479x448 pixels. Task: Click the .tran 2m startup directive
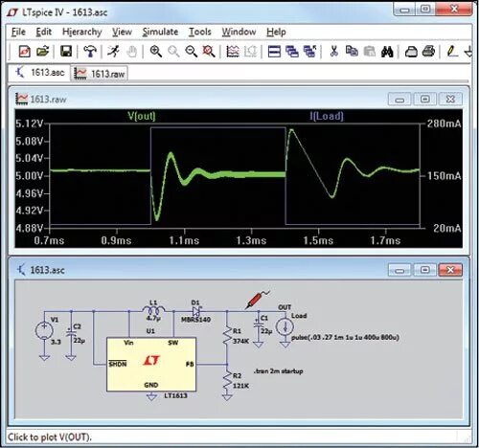[x=278, y=371]
